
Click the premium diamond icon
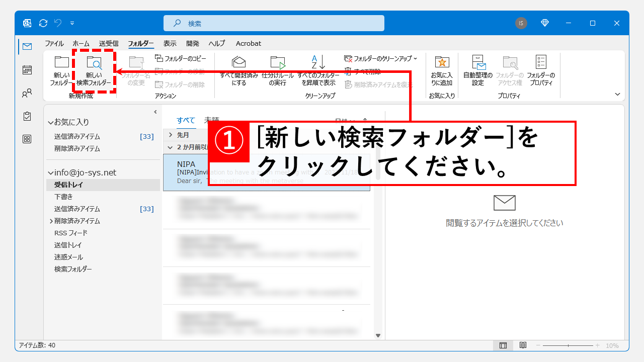pos(544,23)
